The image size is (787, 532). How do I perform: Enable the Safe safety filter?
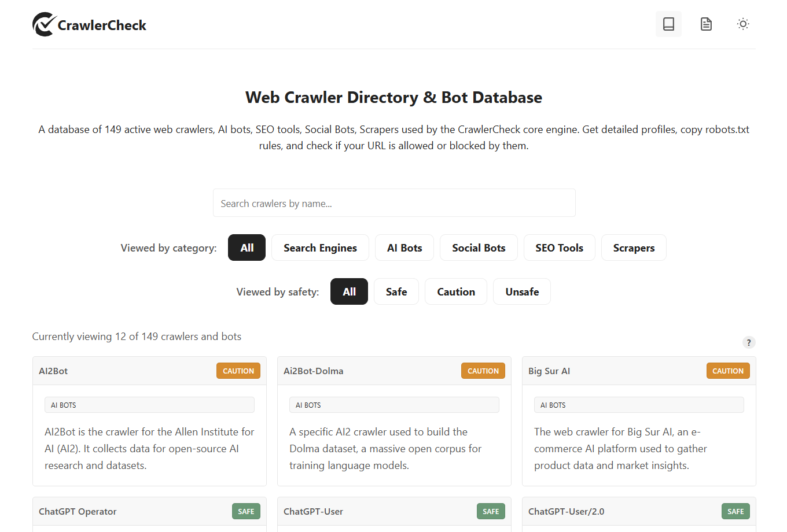(396, 291)
